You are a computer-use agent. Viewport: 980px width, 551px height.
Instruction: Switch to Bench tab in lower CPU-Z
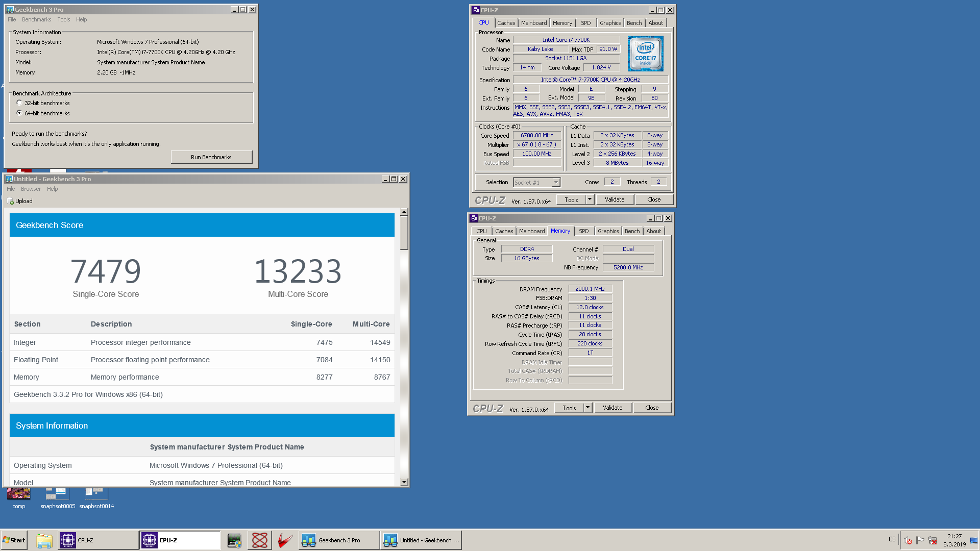(x=632, y=231)
